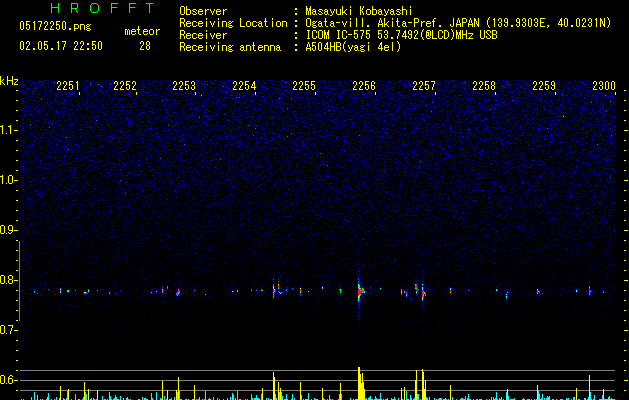Click the 1.0 kHz axis label

pyautogui.click(x=8, y=180)
